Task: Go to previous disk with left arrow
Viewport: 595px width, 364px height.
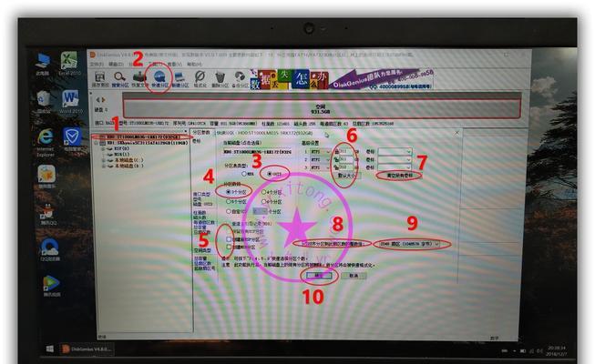Action: (x=97, y=100)
